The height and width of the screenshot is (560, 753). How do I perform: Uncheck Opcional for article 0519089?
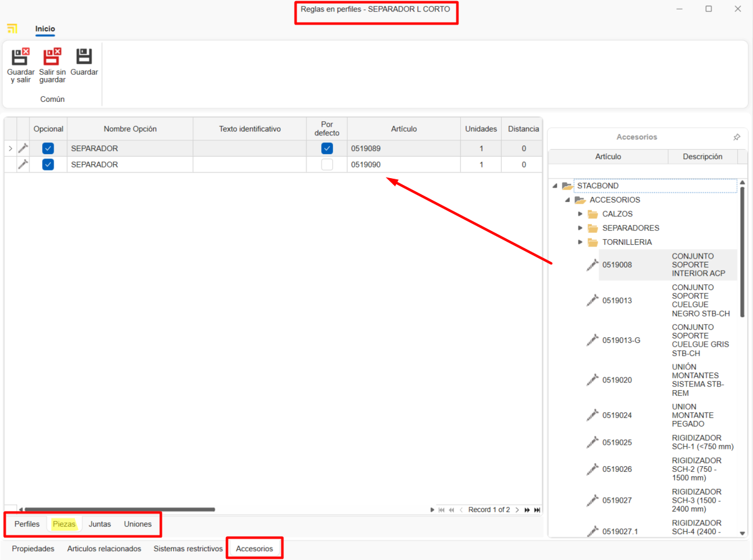click(x=48, y=148)
